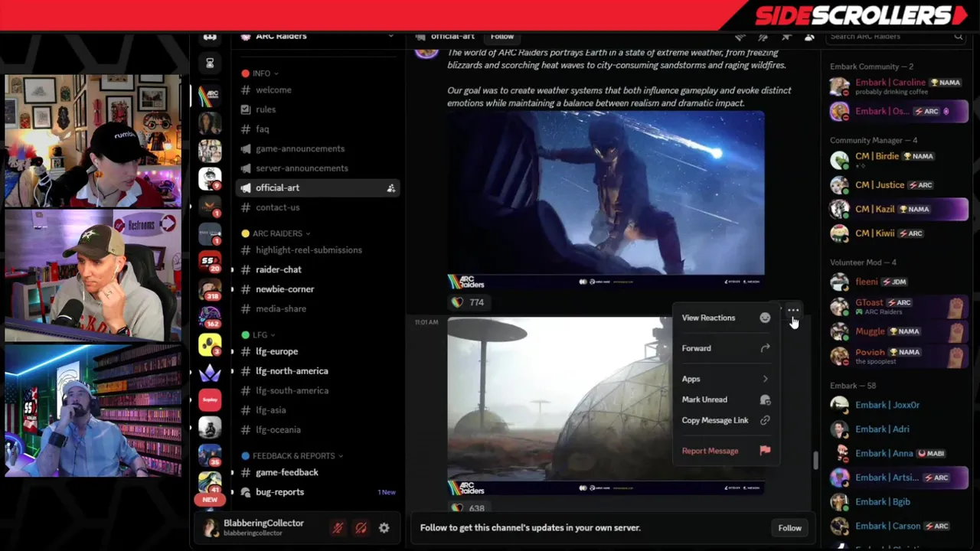Click the search magnifier icon

958,37
